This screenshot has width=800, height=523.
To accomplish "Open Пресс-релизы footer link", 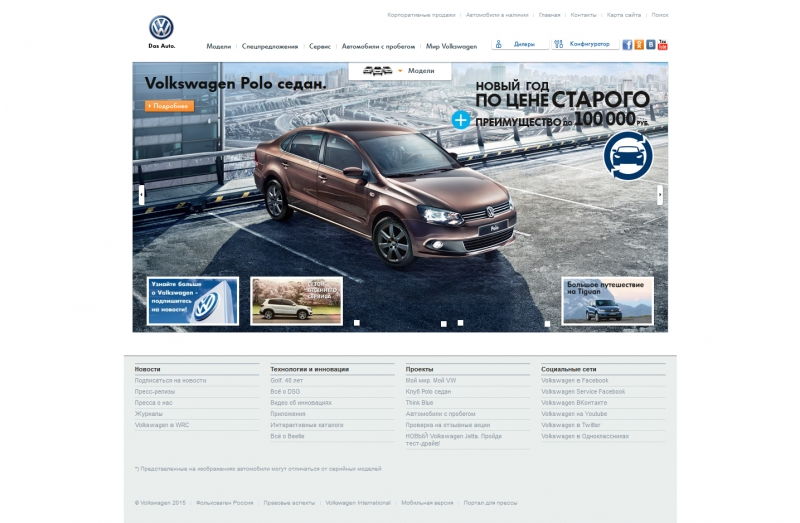I will (155, 392).
